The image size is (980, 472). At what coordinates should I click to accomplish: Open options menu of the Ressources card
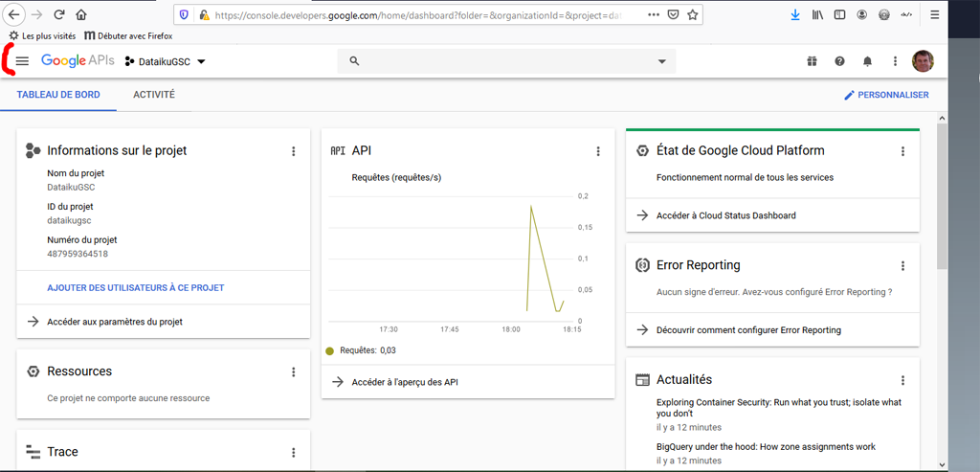[x=293, y=372]
